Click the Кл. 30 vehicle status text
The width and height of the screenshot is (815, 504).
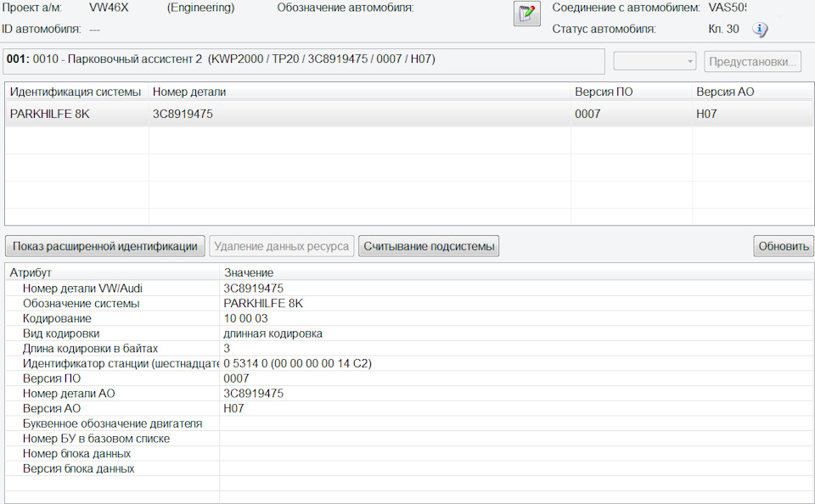(x=723, y=29)
